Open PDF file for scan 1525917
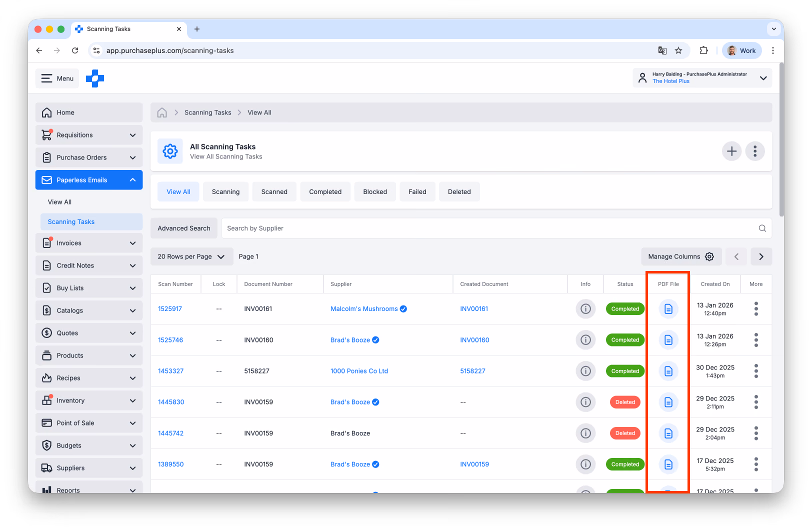The image size is (812, 530). 668,309
